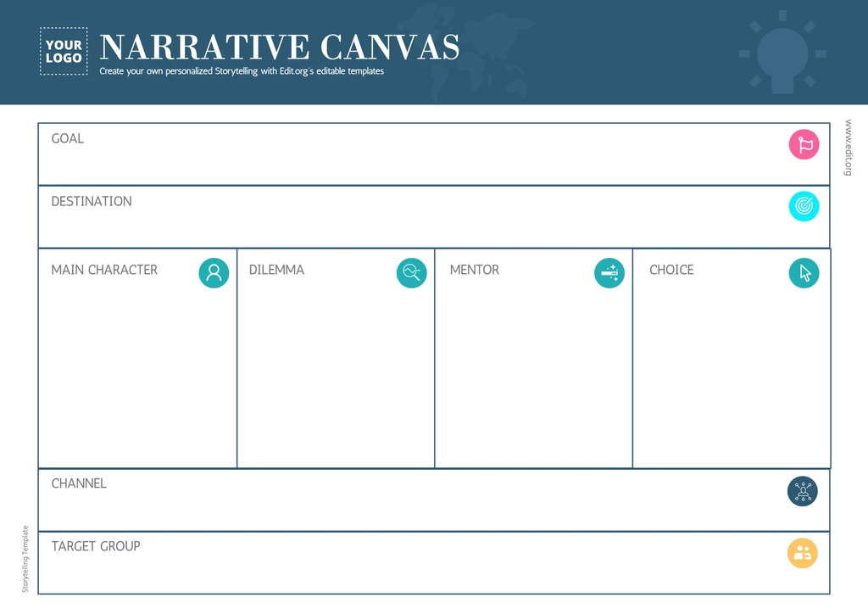The image size is (868, 614).
Task: Click the cyan target icon in Destination
Action: coord(804,206)
